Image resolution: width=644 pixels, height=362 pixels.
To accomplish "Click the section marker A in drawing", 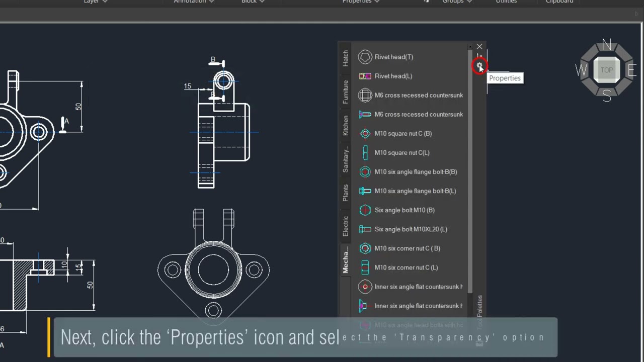I will [x=66, y=121].
